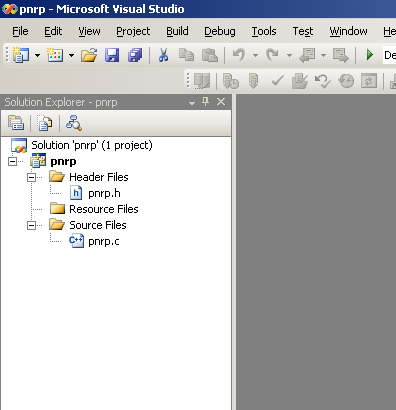Open the Navigate Backward dropdown arrow
Viewport: 396px width, 410px height.
pos(323,55)
